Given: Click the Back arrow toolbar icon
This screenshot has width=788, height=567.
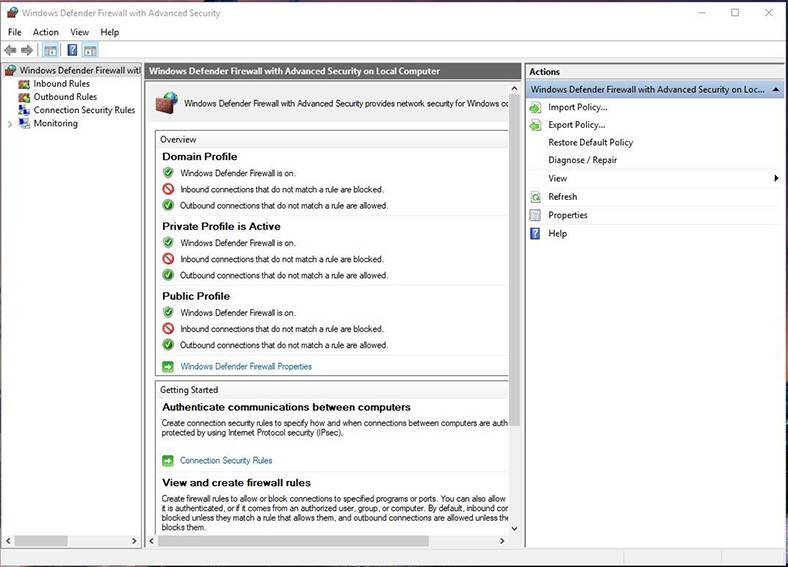Looking at the screenshot, I should click(10, 50).
